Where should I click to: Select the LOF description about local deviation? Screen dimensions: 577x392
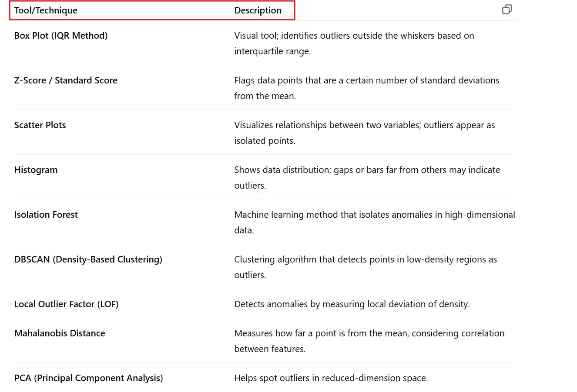352,304
